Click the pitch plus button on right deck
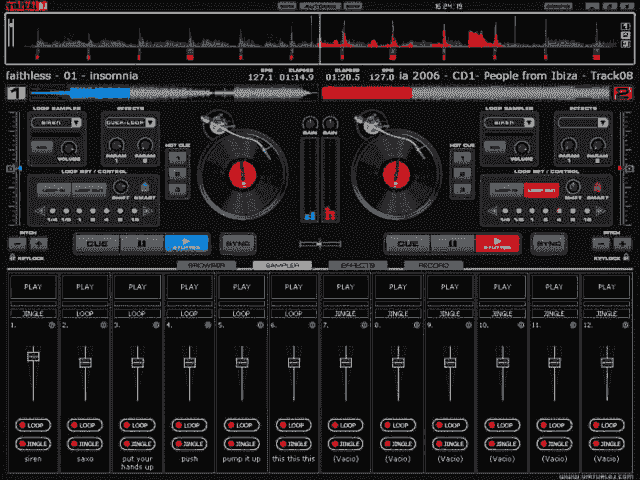Screen dimensions: 640x480 [622, 244]
